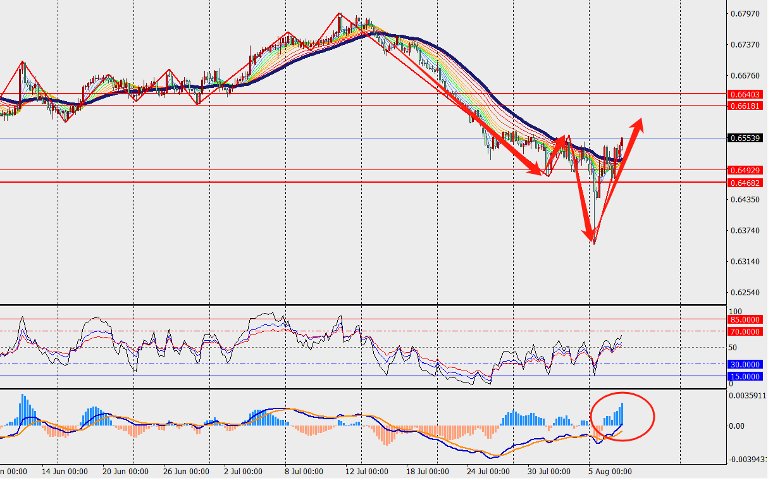Click the 0.64350 price axis label

pyautogui.click(x=744, y=199)
